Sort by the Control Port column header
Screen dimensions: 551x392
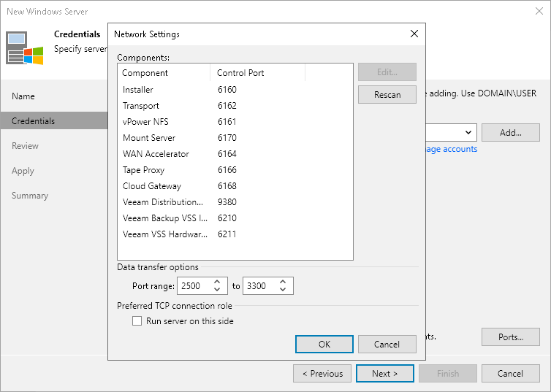pyautogui.click(x=257, y=73)
